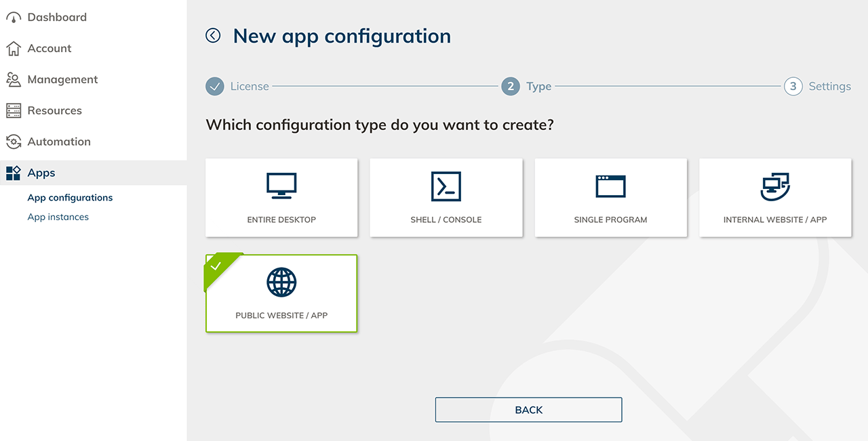Pick the Single Program window icon

610,186
